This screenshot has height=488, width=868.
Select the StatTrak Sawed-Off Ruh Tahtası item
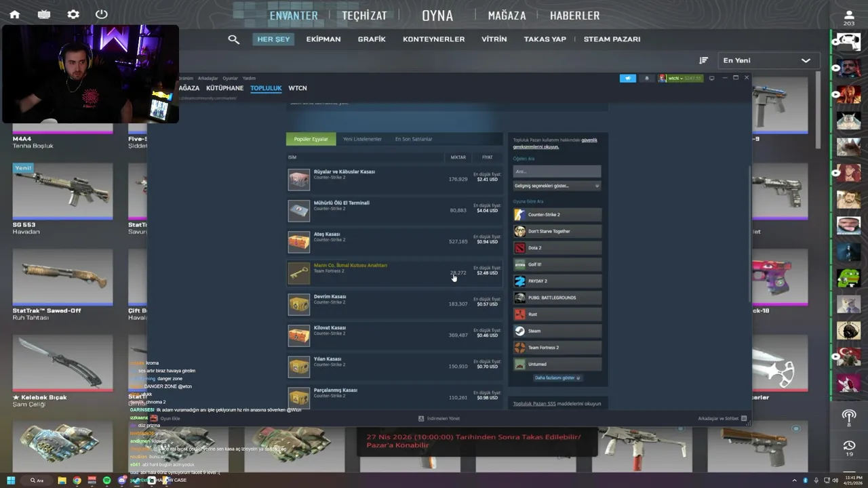62,285
